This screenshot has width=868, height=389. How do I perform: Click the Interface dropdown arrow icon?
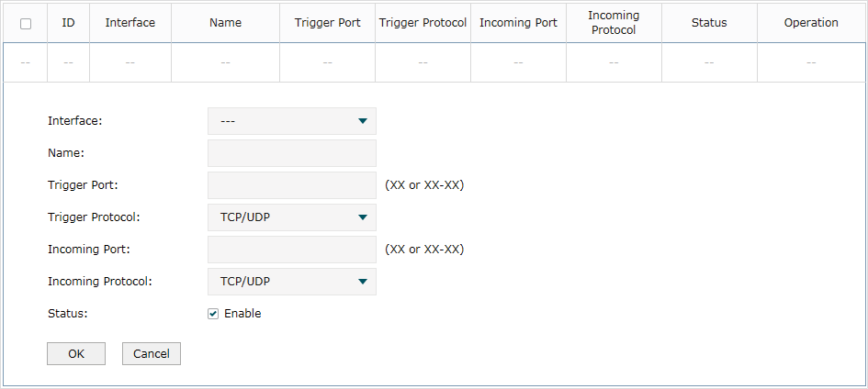363,121
